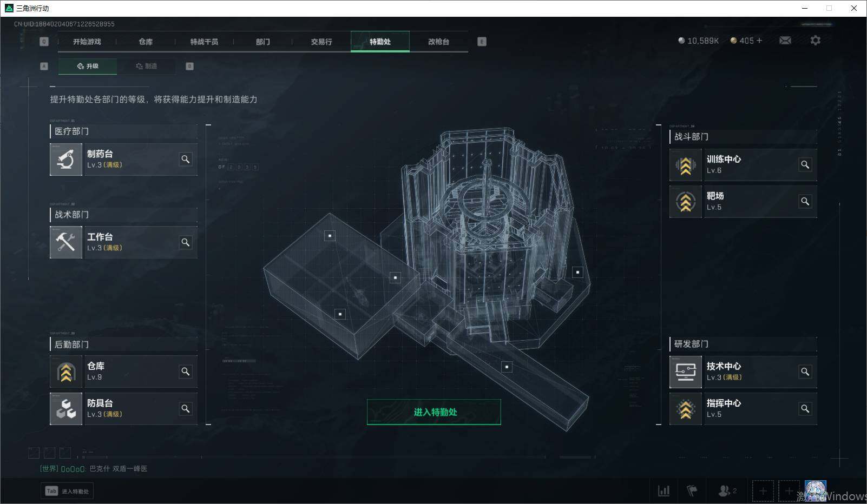
Task: Click the 405 + premium currency balance
Action: pyautogui.click(x=746, y=41)
